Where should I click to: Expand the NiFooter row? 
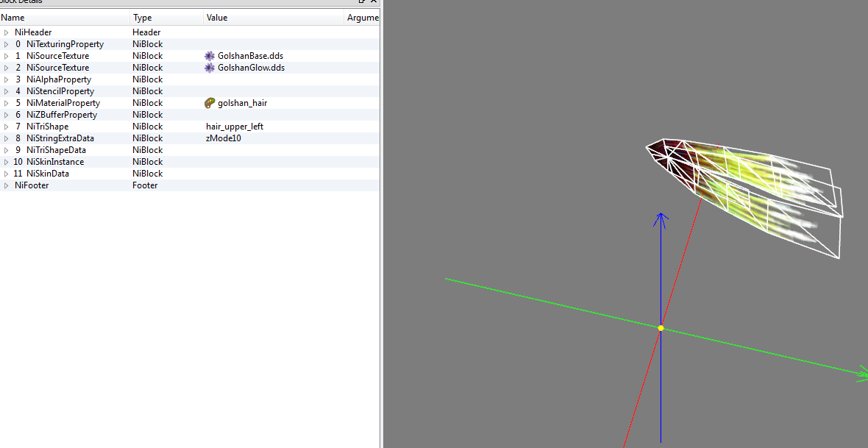[x=6, y=185]
